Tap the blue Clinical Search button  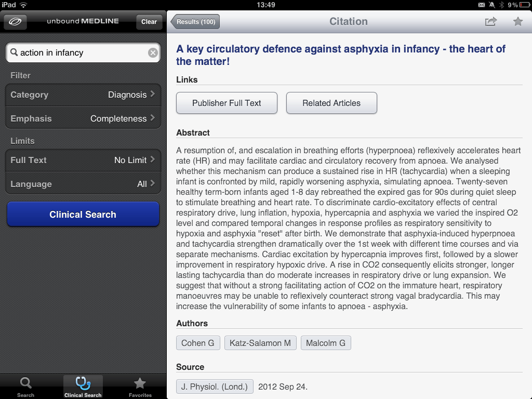click(83, 214)
